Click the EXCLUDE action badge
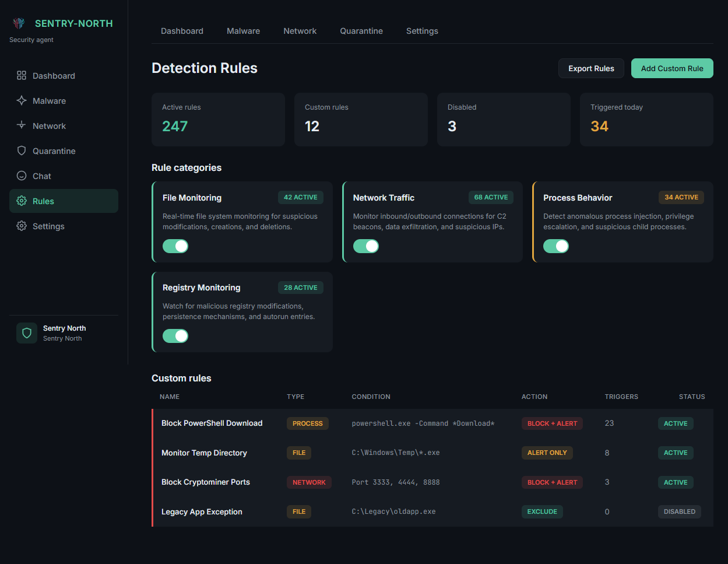The height and width of the screenshot is (564, 728). (542, 512)
